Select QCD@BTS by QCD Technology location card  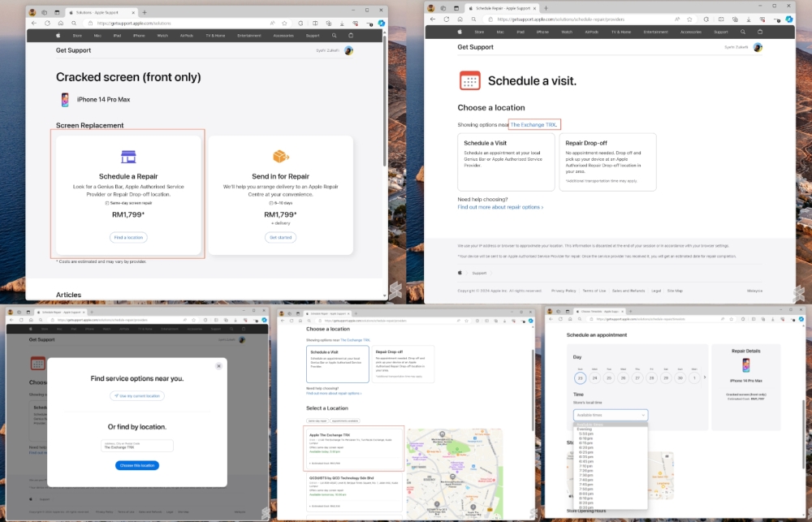click(354, 492)
